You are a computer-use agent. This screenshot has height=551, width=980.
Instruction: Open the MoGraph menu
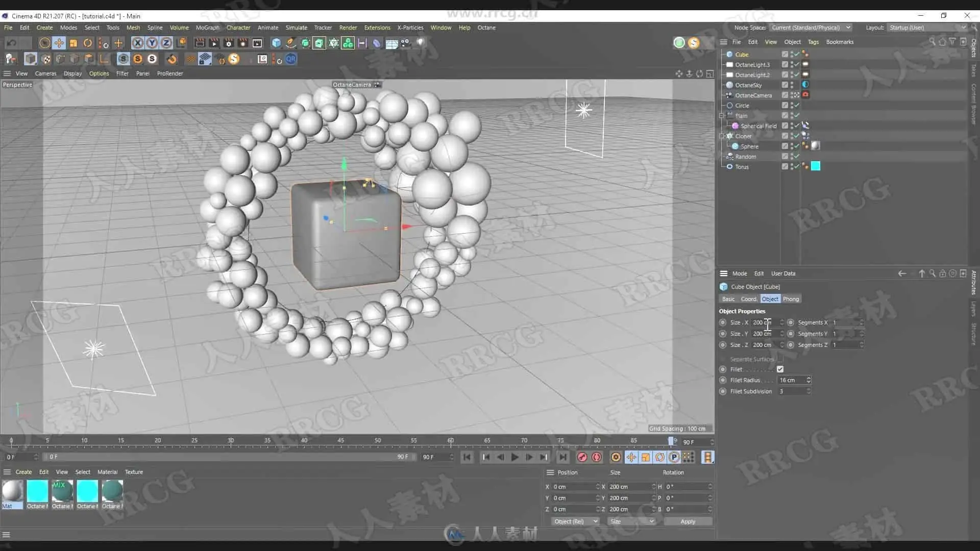click(x=207, y=28)
